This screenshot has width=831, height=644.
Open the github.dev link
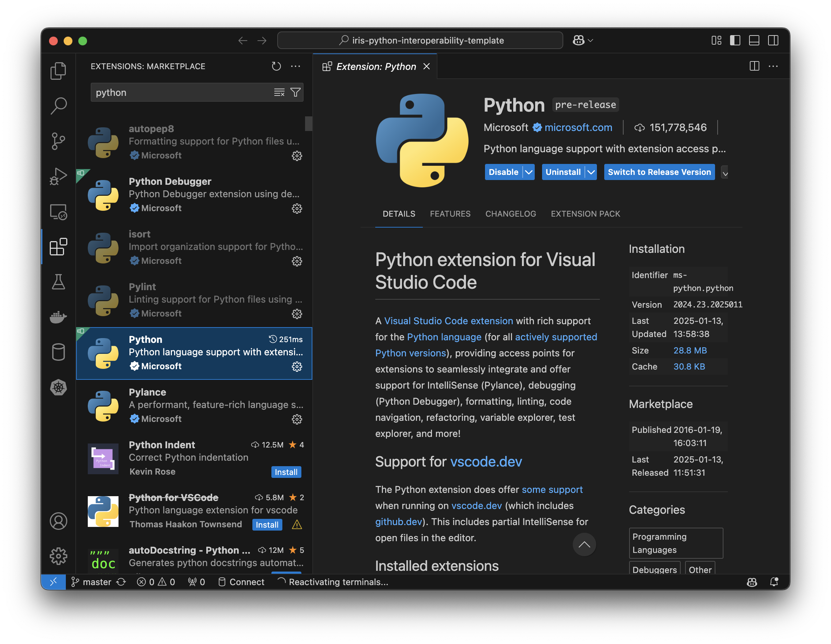[x=398, y=522]
